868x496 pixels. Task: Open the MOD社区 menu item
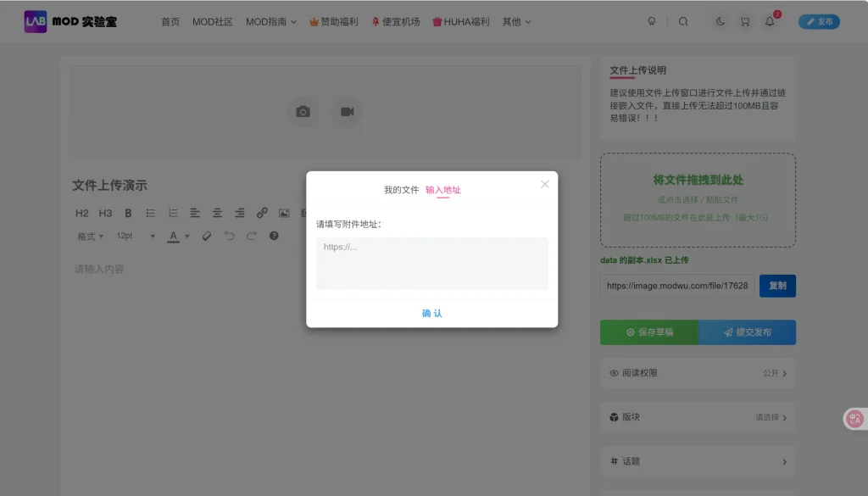pyautogui.click(x=212, y=22)
